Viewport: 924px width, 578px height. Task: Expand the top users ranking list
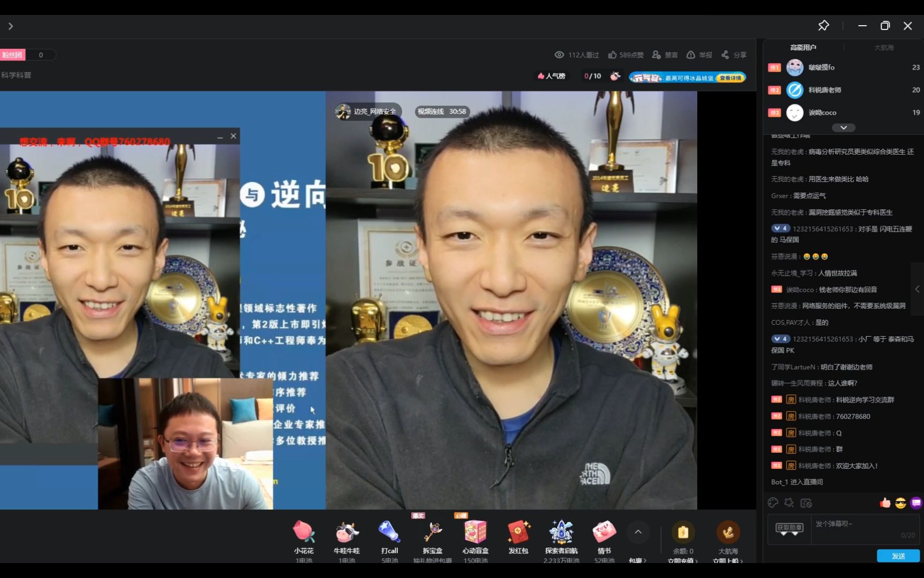(843, 127)
